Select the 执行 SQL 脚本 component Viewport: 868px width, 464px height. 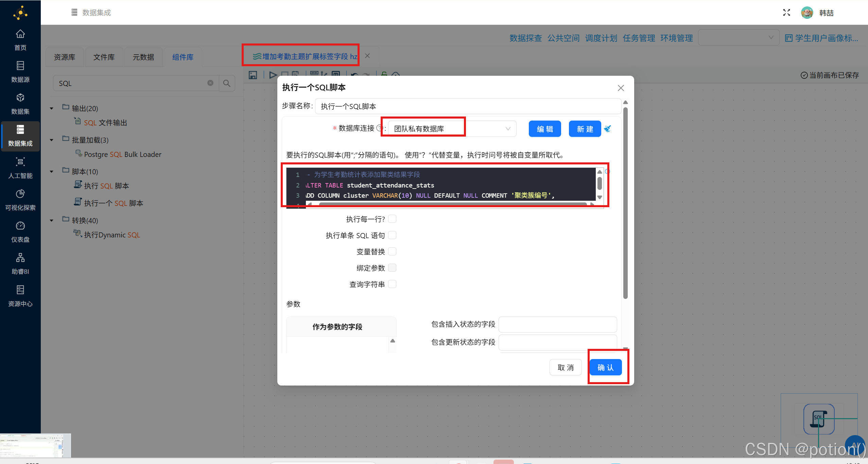(x=102, y=185)
